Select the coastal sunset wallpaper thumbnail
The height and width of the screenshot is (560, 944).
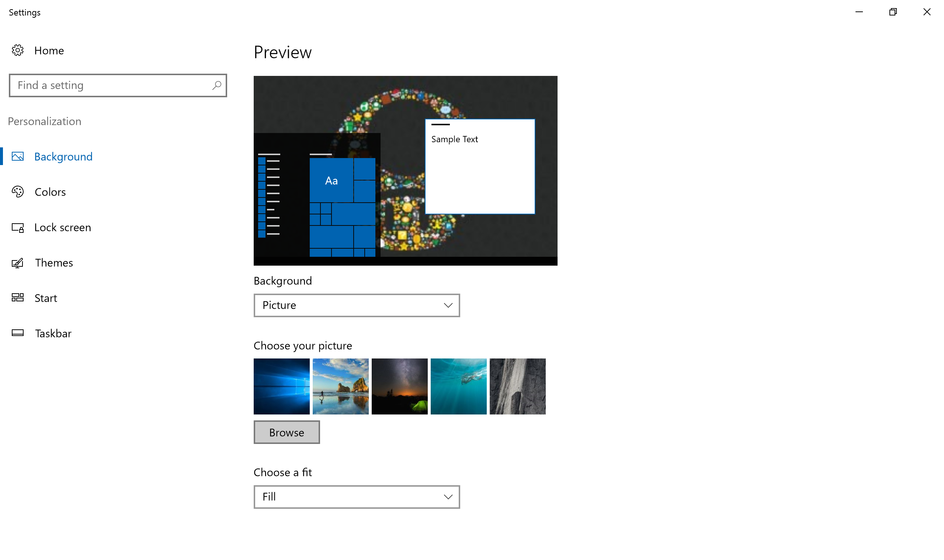tap(340, 386)
